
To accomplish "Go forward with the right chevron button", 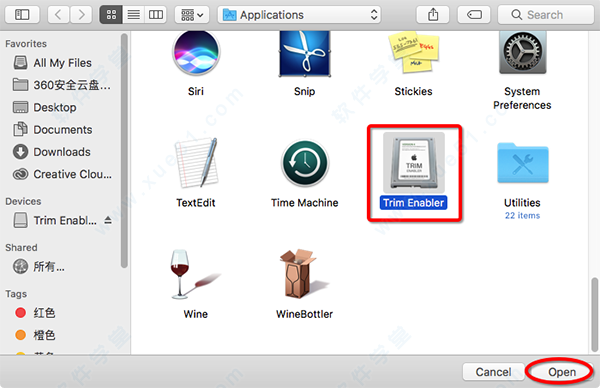I will click(81, 15).
